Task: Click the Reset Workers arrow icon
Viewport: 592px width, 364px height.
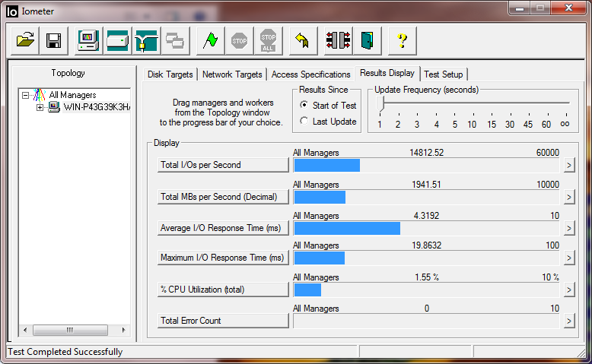Action: point(302,41)
